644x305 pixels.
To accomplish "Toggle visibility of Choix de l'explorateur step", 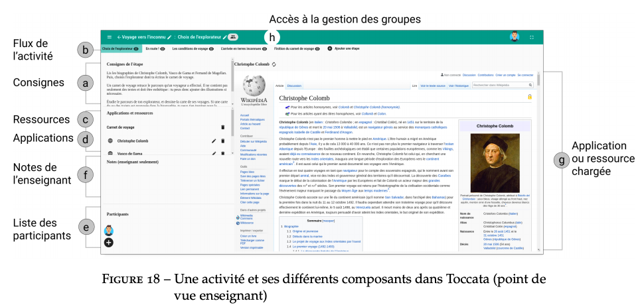I will [x=136, y=48].
